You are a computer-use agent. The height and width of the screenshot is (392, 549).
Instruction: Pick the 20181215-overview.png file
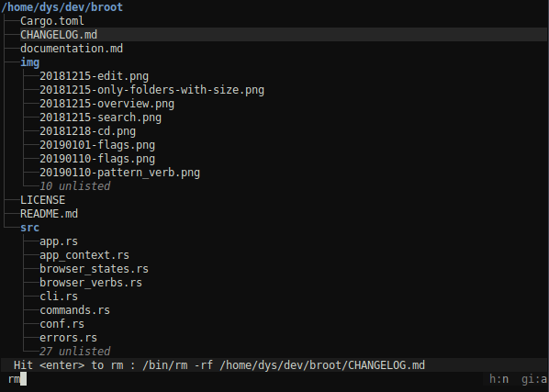106,104
